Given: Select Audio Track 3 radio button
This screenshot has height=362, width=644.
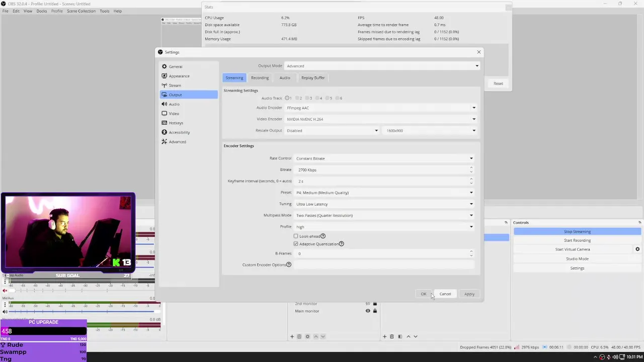Looking at the screenshot, I should pyautogui.click(x=308, y=98).
